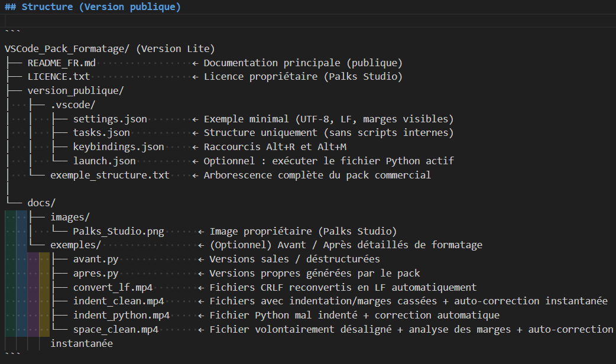Click launch.json entry
The image size is (616, 364).
point(104,161)
